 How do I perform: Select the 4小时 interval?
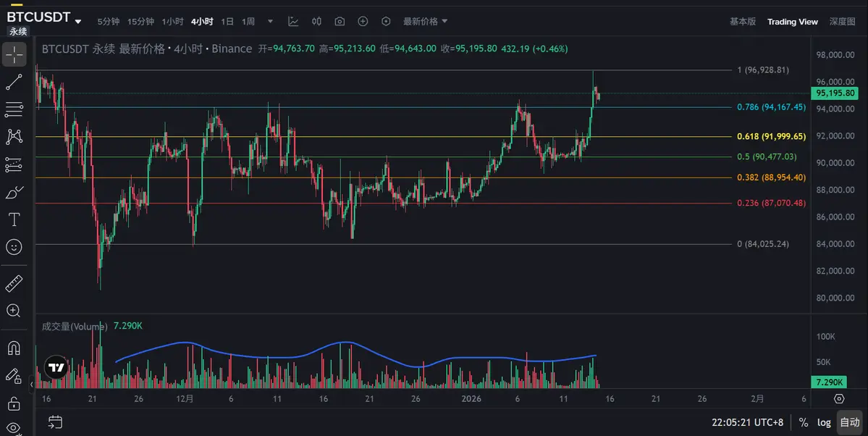pos(202,22)
